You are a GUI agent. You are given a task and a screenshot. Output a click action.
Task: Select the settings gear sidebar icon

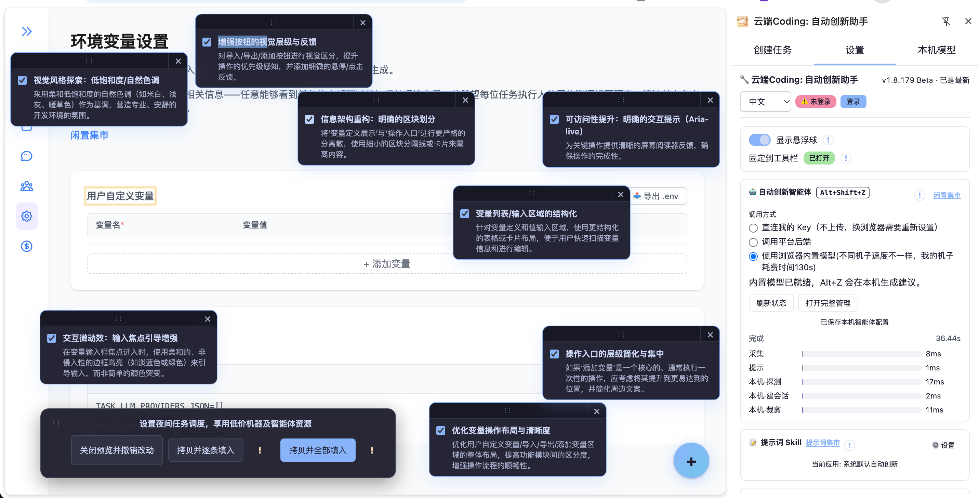click(x=27, y=216)
